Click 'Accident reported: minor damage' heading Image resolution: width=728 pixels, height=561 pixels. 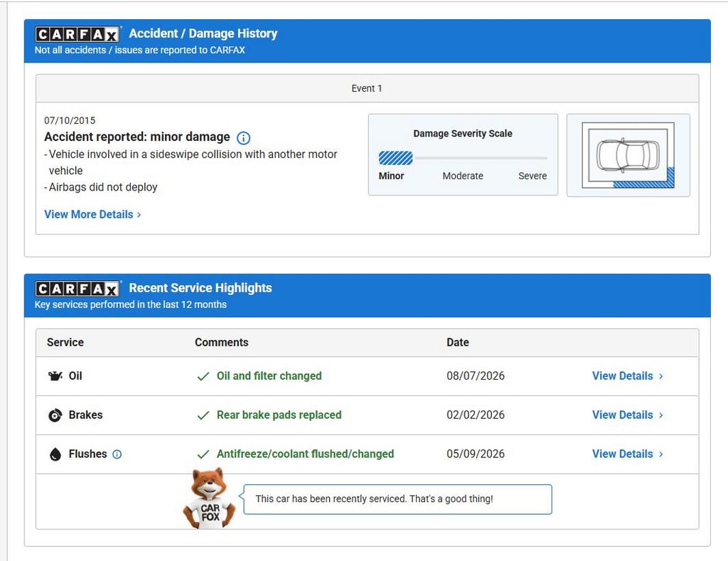[137, 137]
